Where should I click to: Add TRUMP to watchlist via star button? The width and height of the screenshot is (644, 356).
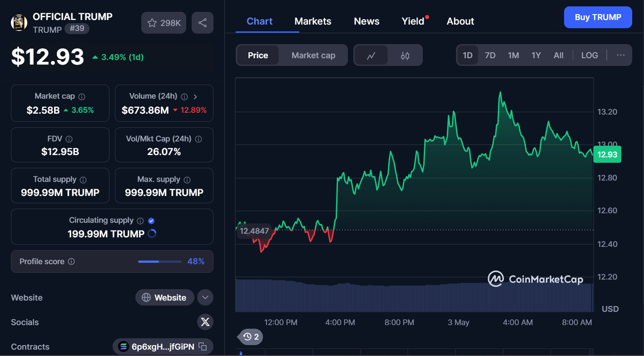tap(164, 23)
